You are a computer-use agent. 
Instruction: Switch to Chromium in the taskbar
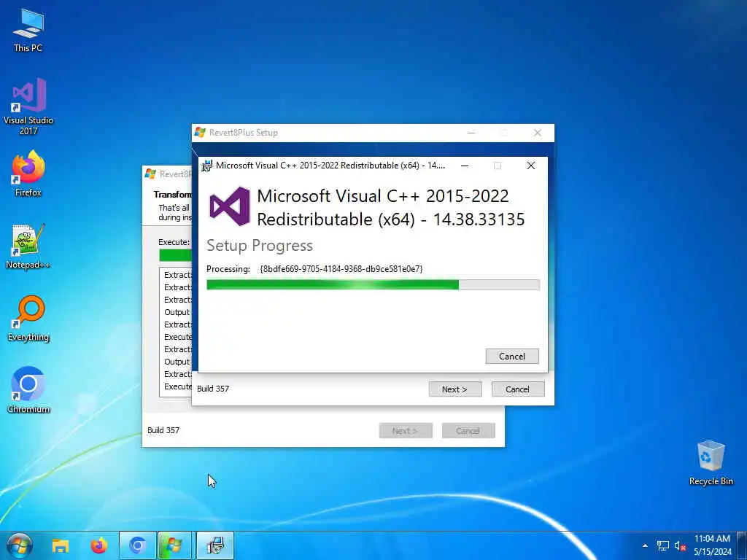(x=138, y=545)
